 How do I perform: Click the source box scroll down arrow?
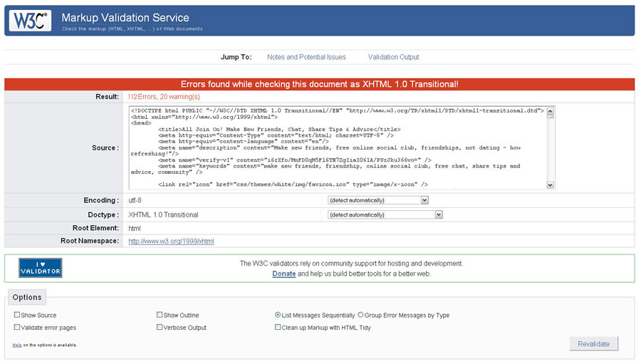click(551, 184)
